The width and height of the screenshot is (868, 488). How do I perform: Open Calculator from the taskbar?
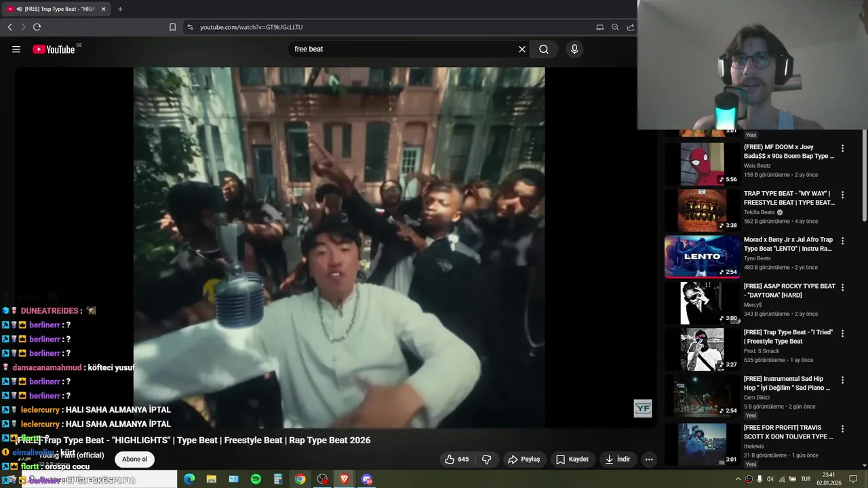278,479
